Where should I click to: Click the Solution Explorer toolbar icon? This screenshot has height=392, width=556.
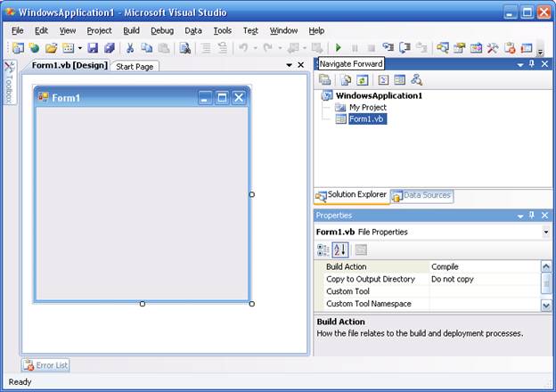coord(443,47)
